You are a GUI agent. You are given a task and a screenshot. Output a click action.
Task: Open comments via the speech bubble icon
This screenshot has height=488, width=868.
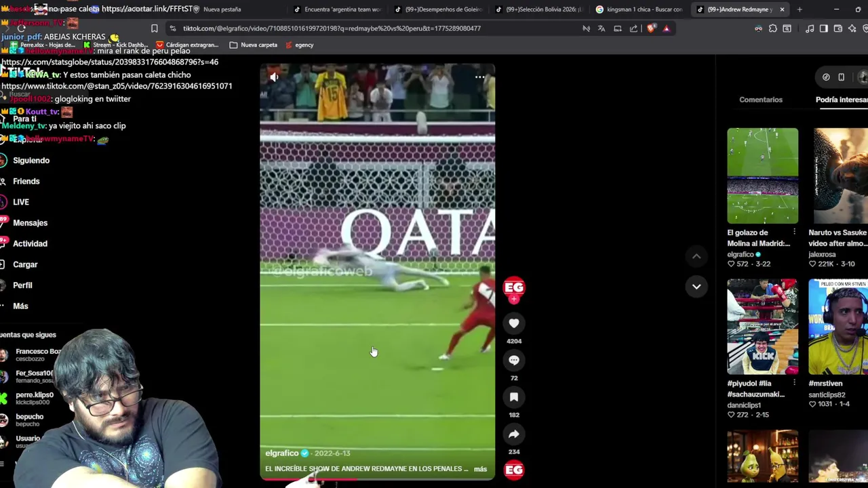click(514, 361)
